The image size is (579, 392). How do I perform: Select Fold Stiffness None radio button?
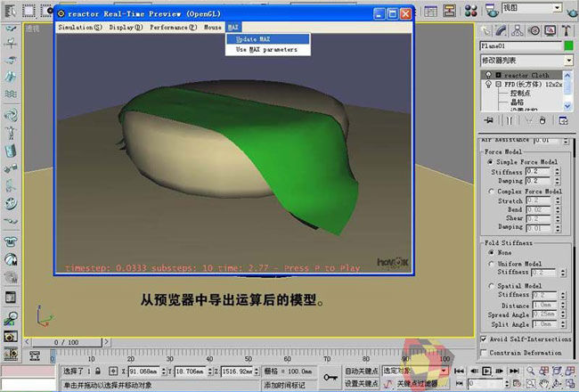coord(491,252)
